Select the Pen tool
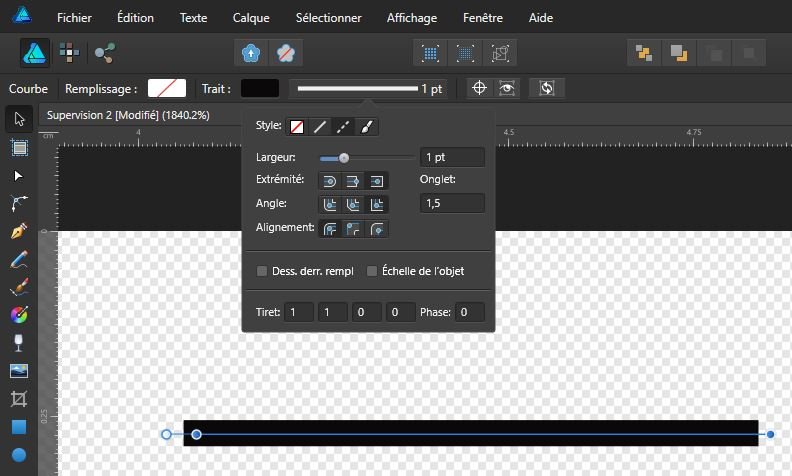This screenshot has width=792, height=476. coord(19,231)
